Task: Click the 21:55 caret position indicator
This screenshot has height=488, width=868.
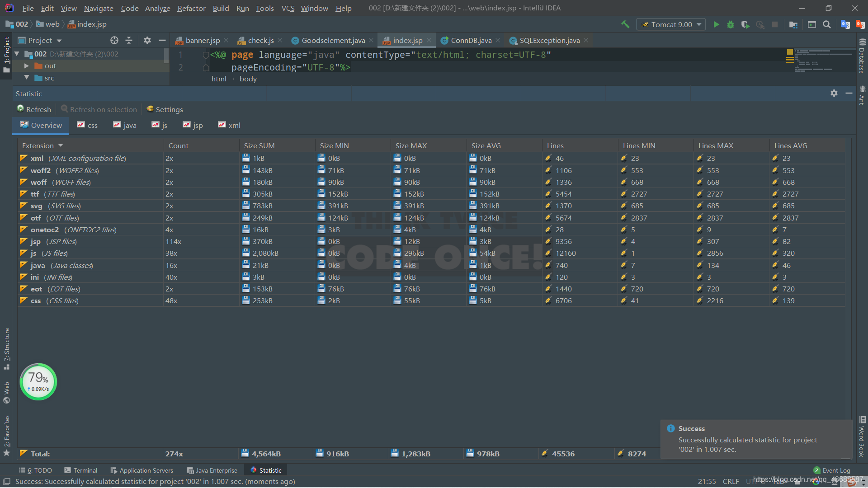Action: (x=707, y=482)
